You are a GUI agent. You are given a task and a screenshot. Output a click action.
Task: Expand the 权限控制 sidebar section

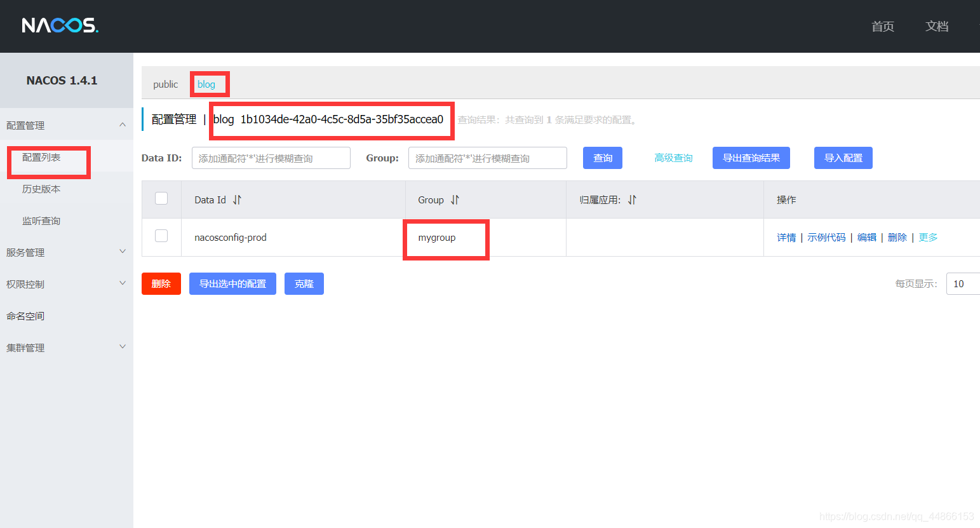123,283
